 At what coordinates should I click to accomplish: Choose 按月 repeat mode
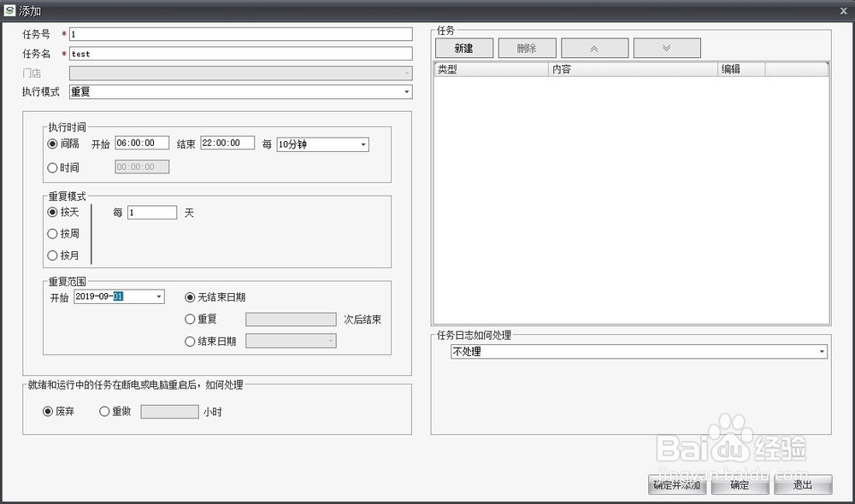52,255
